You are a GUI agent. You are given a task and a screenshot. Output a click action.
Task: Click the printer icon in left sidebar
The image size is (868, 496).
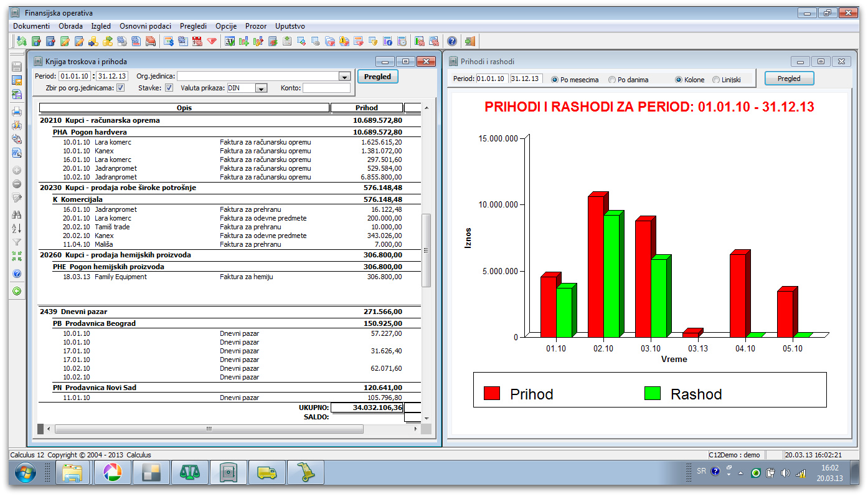point(17,112)
